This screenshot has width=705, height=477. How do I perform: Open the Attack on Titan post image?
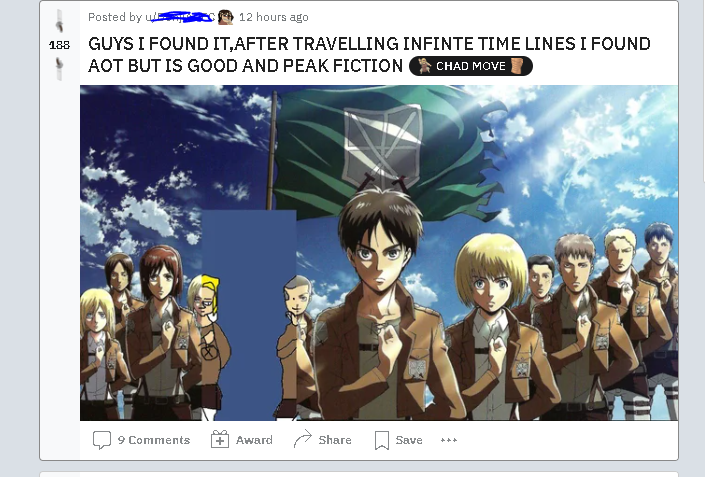(379, 253)
